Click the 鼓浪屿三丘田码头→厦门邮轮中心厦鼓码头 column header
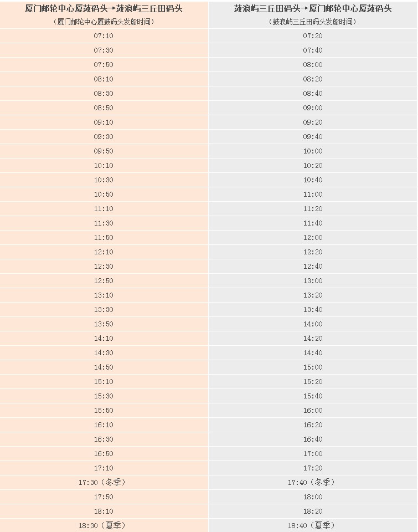This screenshot has height=532, width=418. pyautogui.click(x=313, y=9)
